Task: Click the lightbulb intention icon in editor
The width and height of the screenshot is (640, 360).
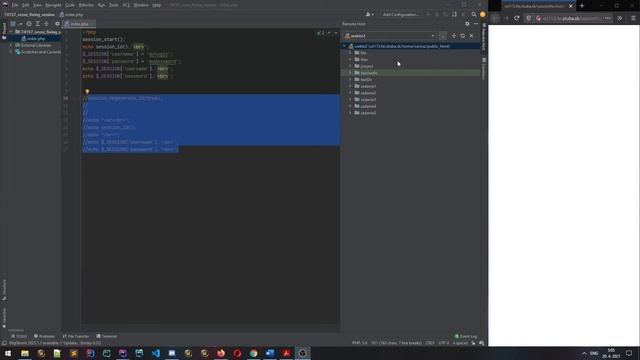Action: click(x=87, y=92)
